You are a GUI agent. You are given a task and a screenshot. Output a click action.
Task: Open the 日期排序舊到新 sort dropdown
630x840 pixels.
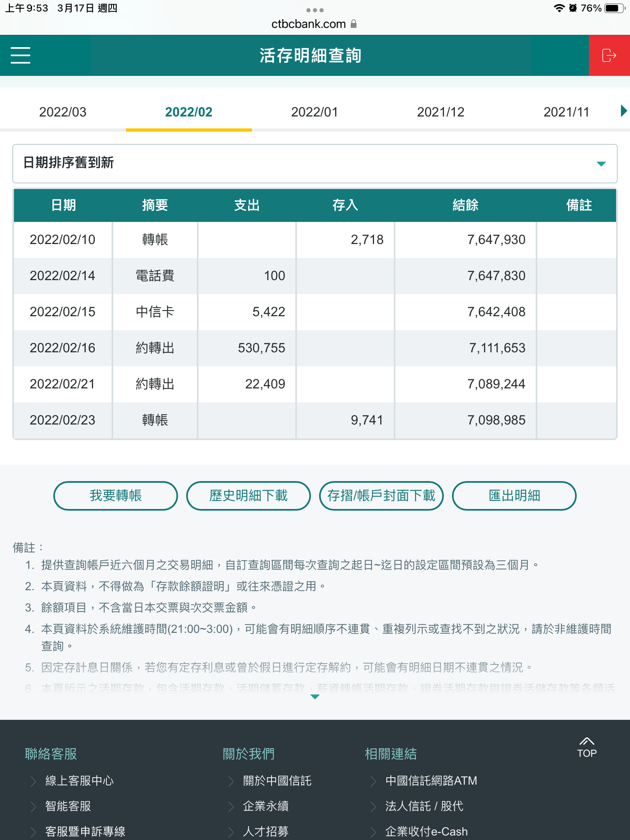315,163
